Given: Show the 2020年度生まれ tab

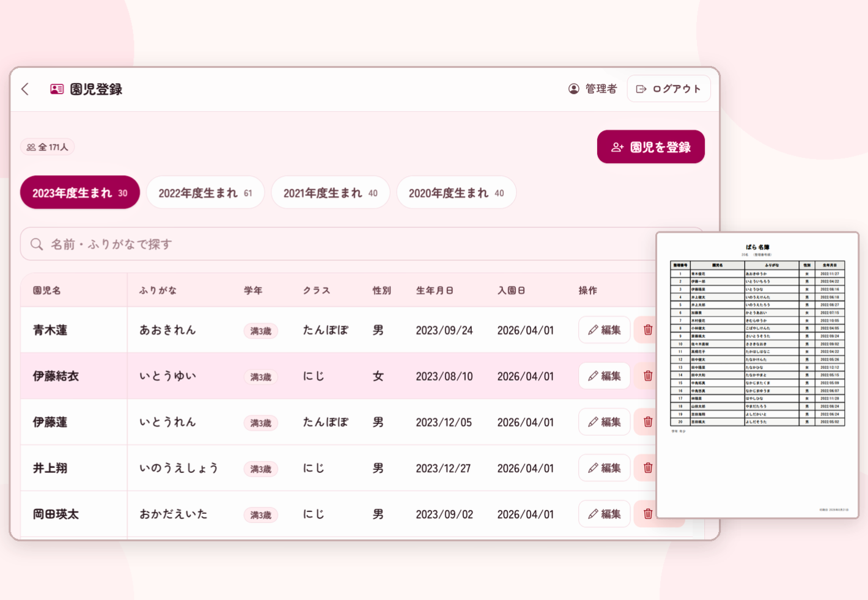Looking at the screenshot, I should tap(456, 193).
